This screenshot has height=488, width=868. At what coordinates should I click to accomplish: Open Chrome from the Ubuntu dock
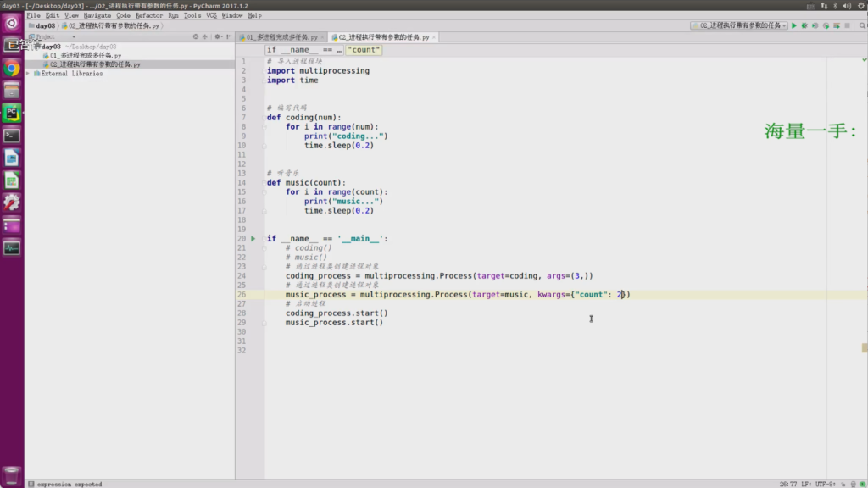[12, 69]
